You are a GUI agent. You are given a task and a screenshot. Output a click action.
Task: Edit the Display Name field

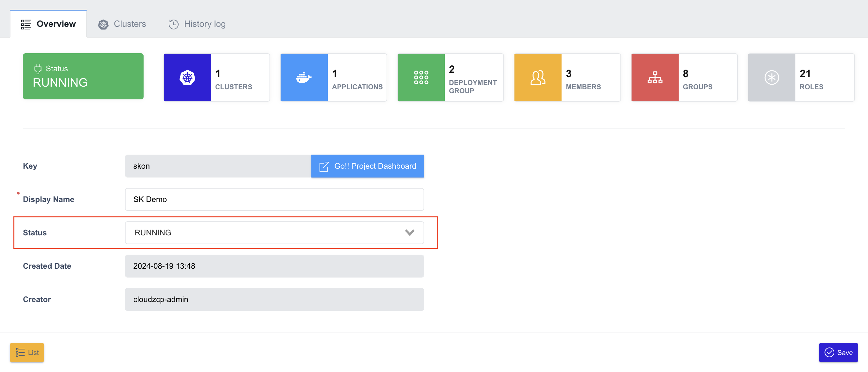point(274,199)
